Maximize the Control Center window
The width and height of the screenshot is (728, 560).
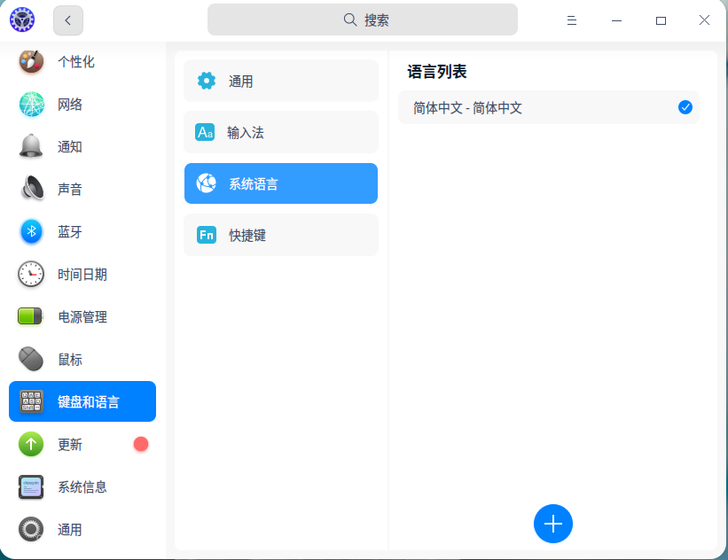tap(661, 20)
